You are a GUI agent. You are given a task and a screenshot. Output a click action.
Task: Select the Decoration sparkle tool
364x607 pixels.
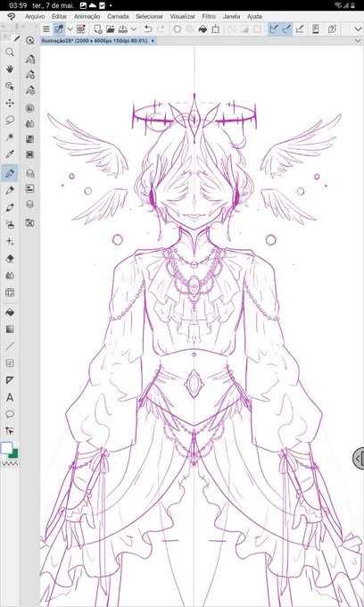10,241
